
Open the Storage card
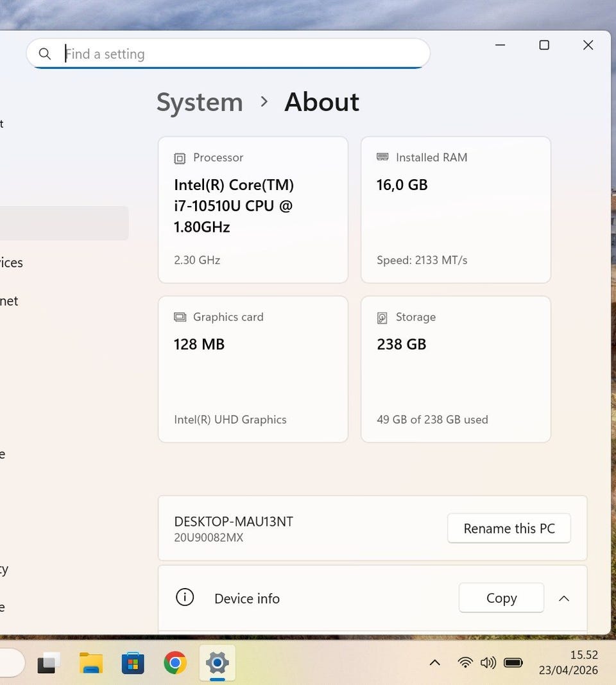pyautogui.click(x=456, y=369)
